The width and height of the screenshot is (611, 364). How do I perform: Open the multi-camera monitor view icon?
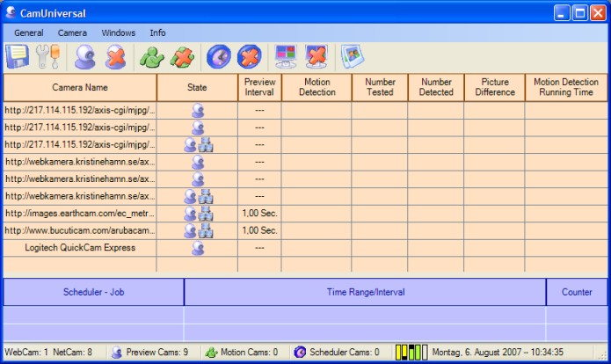pos(287,57)
